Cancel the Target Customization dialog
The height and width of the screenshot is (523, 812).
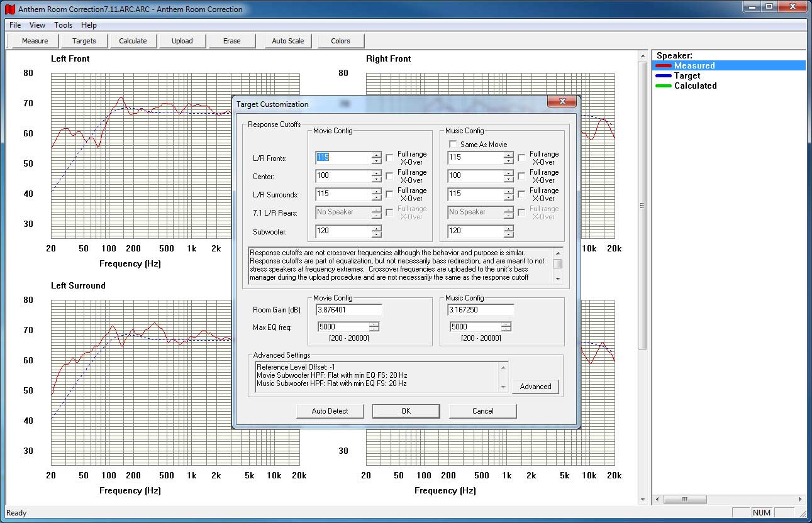tap(482, 411)
